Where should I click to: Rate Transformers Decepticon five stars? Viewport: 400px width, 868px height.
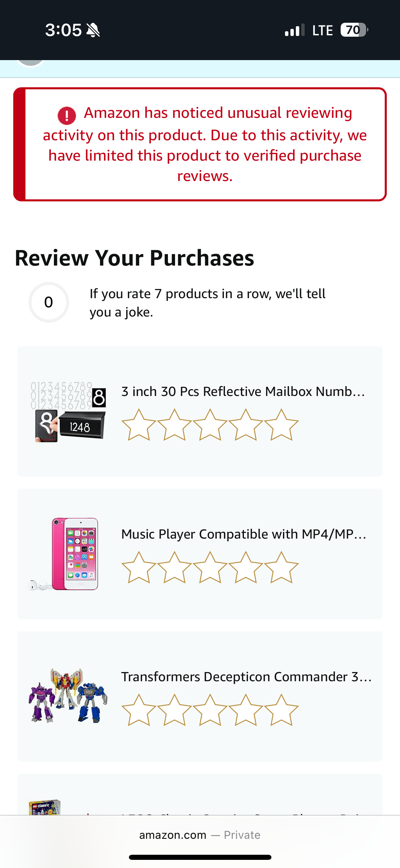pos(281,710)
